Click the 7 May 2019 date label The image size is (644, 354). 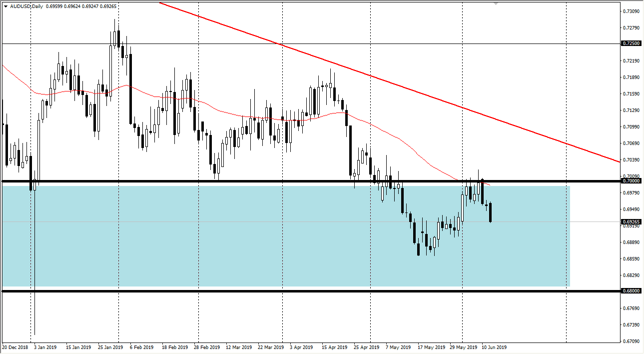(x=398, y=347)
